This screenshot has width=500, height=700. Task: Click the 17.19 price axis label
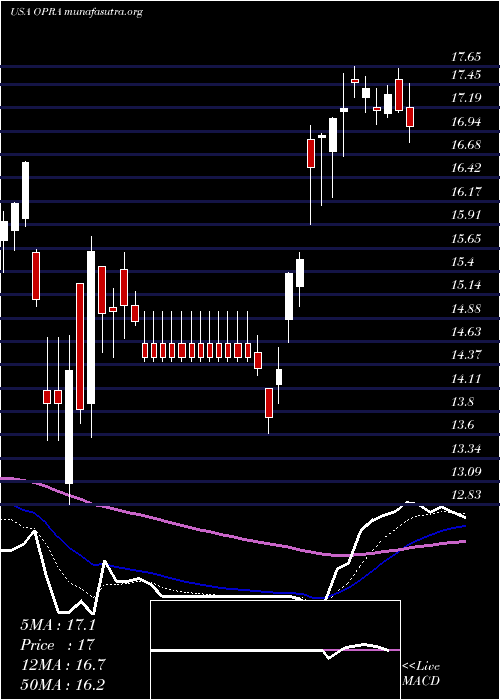pos(466,98)
